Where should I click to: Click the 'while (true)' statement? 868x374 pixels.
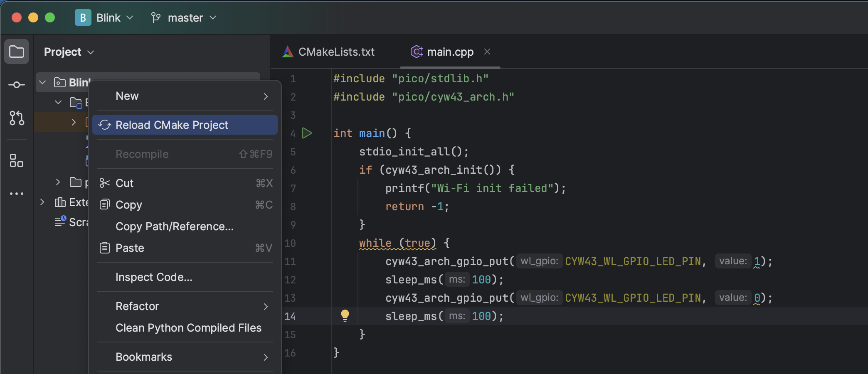398,243
